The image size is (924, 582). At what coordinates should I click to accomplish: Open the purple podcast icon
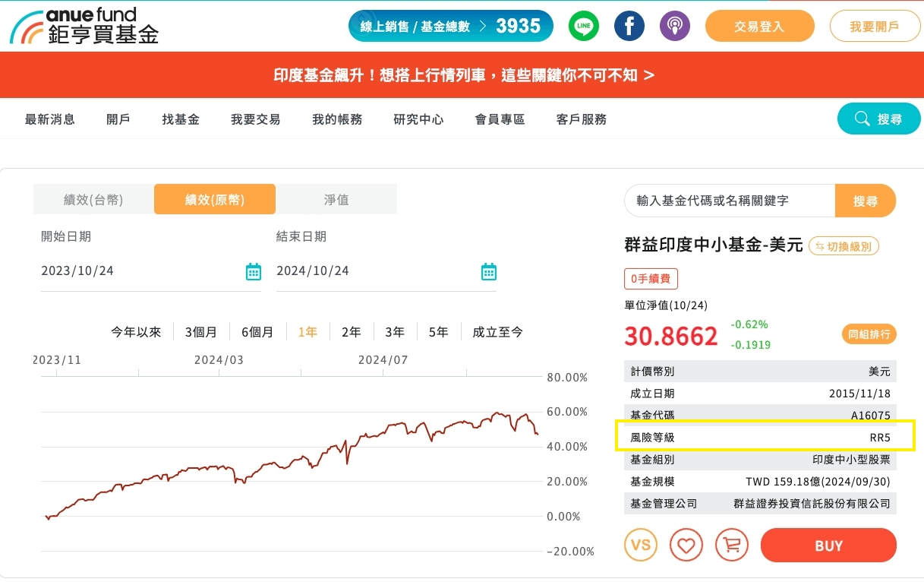click(674, 27)
